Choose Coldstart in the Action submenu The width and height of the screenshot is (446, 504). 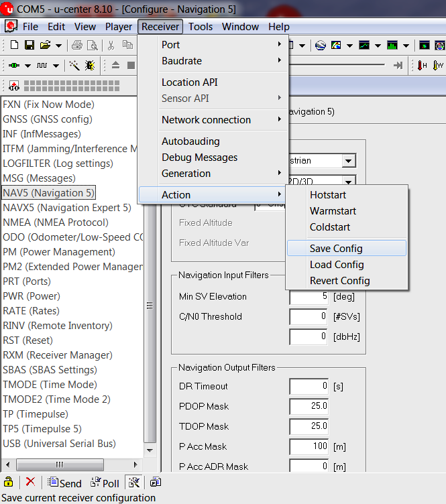coord(347,227)
